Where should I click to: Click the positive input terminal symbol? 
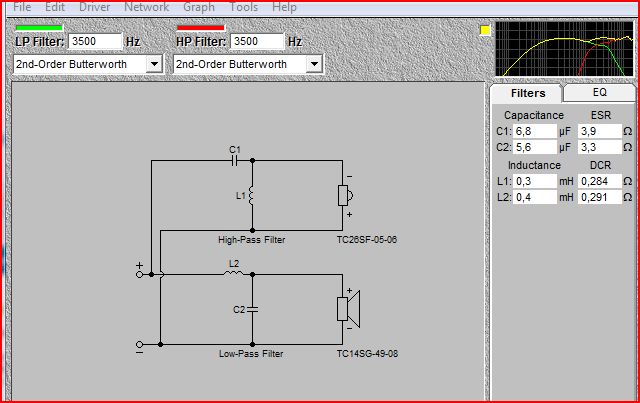140,274
